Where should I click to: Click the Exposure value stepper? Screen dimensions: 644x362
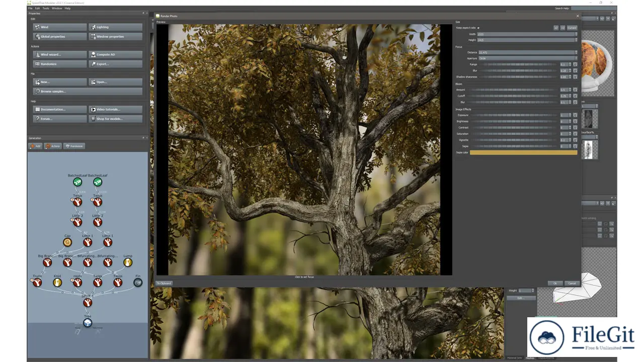tap(571, 115)
